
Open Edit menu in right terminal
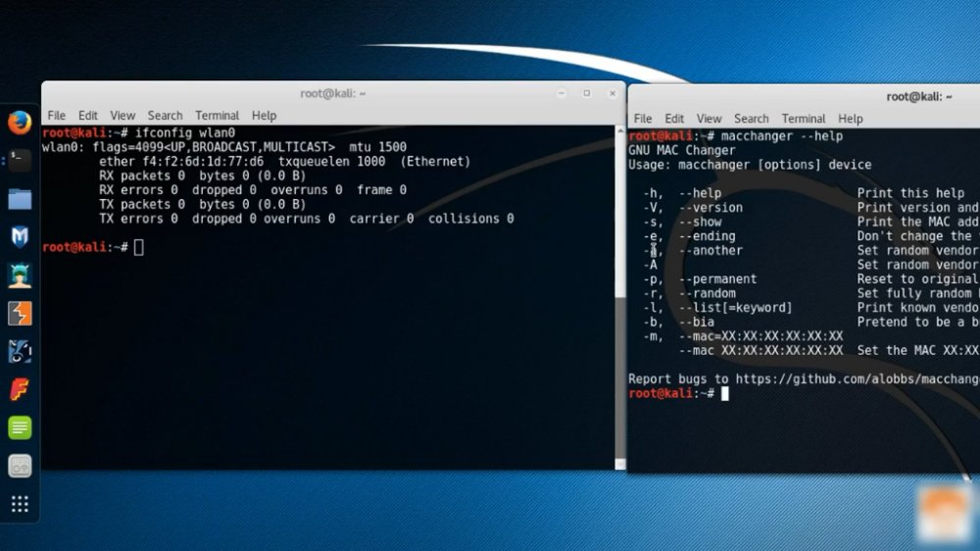[x=674, y=119]
